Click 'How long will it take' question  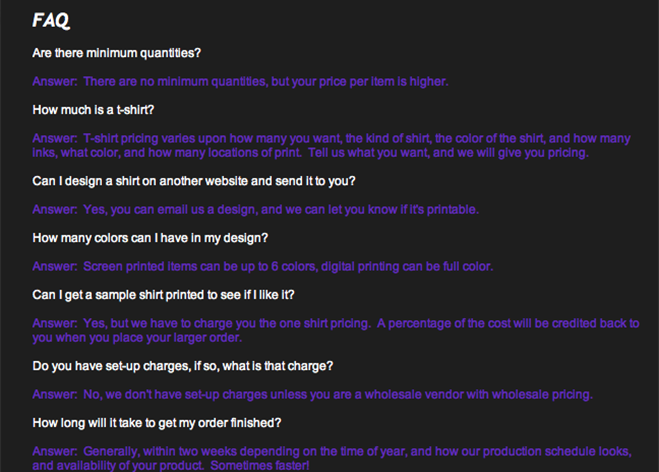click(x=157, y=423)
